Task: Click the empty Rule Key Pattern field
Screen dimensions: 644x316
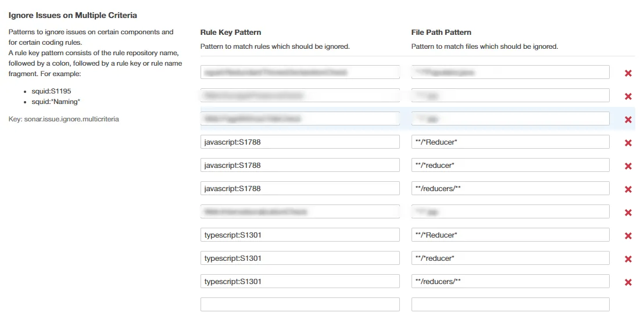Action: point(300,304)
